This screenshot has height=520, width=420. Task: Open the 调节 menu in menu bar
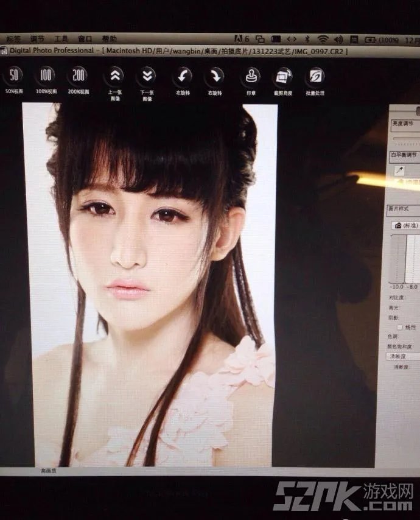(37, 39)
